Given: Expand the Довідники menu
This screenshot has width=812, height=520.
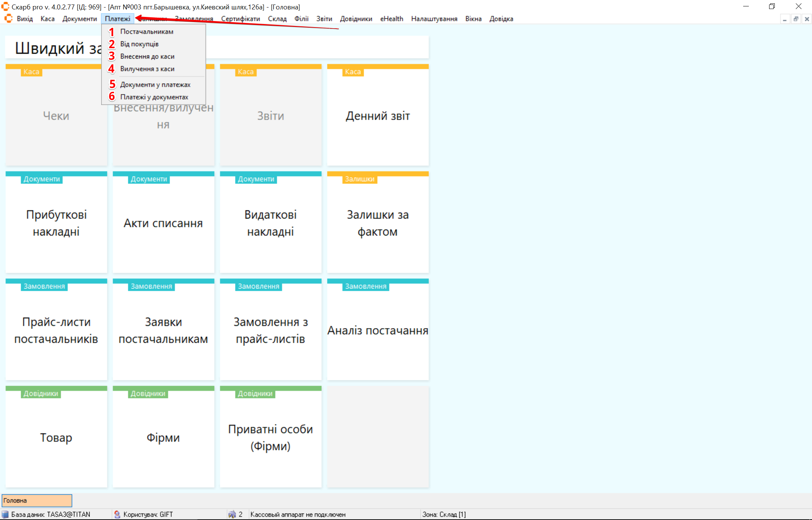Looking at the screenshot, I should [x=356, y=19].
